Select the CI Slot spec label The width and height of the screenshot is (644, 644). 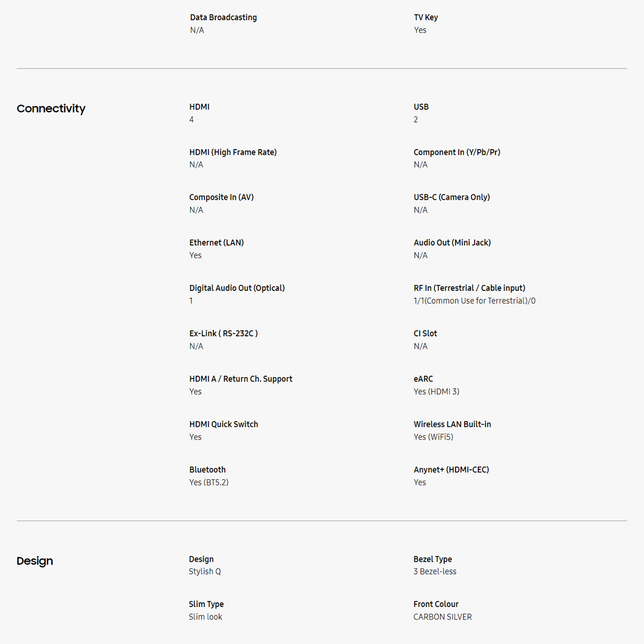click(425, 333)
